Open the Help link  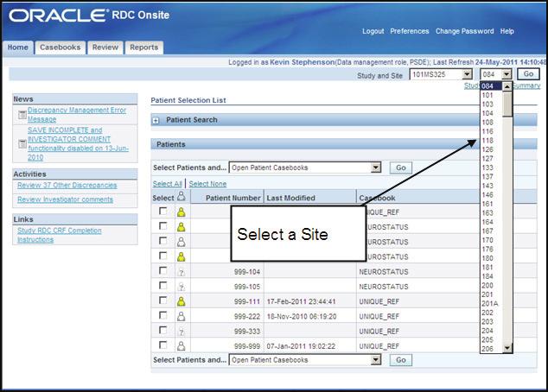click(x=507, y=31)
